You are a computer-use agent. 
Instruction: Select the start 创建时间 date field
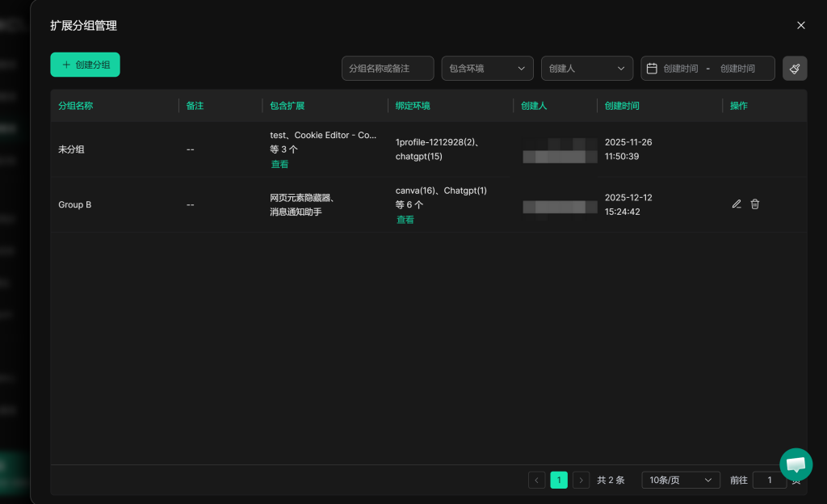click(680, 69)
